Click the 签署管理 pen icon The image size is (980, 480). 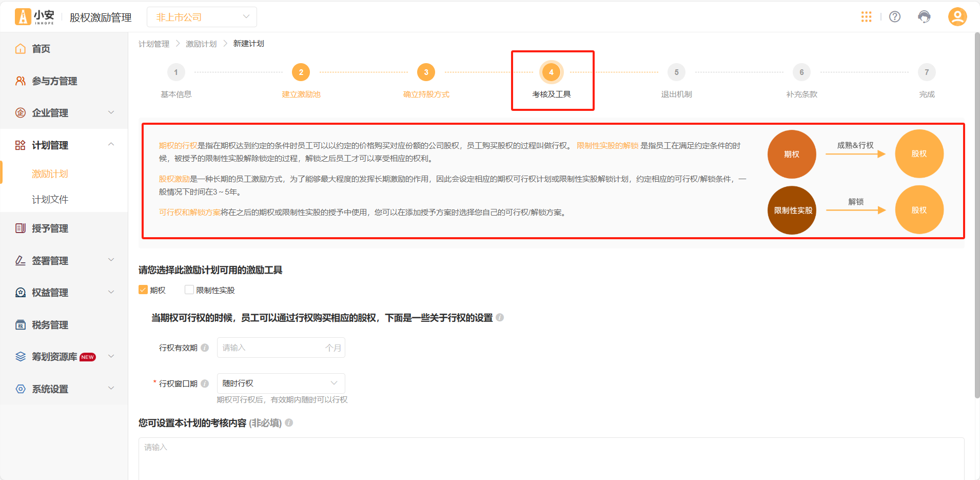point(21,261)
